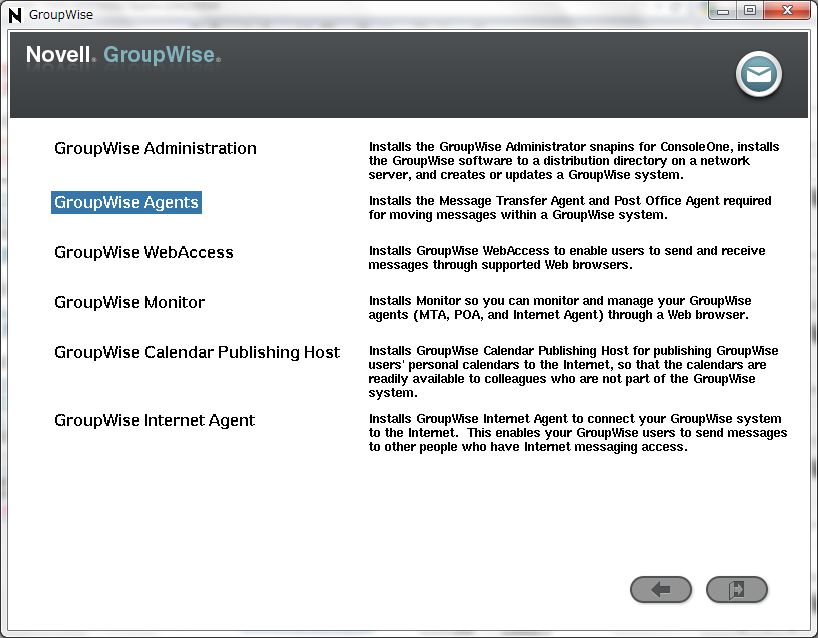This screenshot has width=818, height=638.
Task: Maximize the GroupWise window
Action: pyautogui.click(x=750, y=11)
